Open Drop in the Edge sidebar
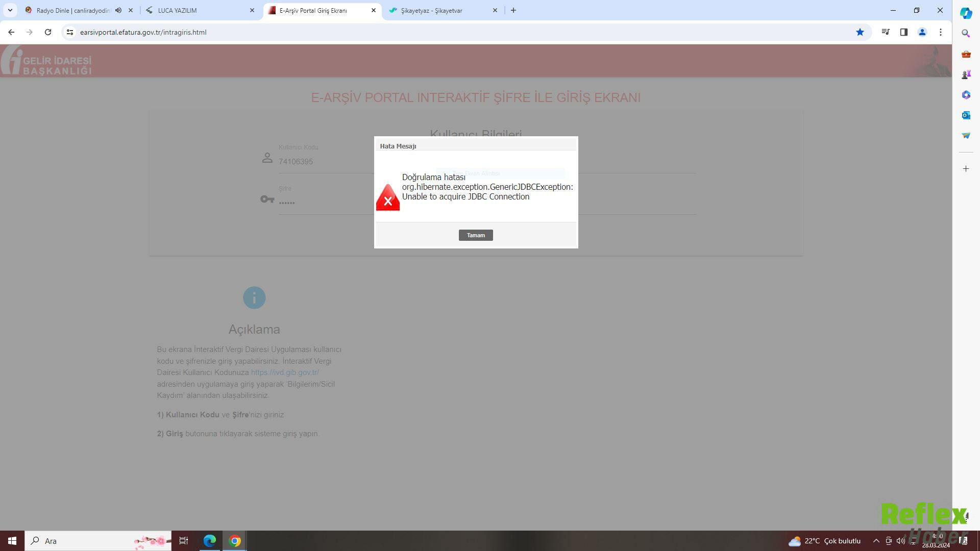980x551 pixels. pos(966,135)
